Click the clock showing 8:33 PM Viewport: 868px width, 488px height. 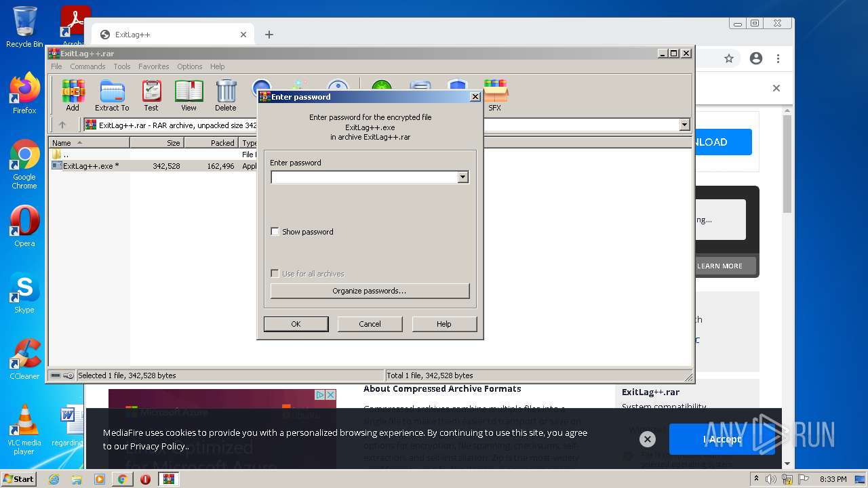(833, 479)
